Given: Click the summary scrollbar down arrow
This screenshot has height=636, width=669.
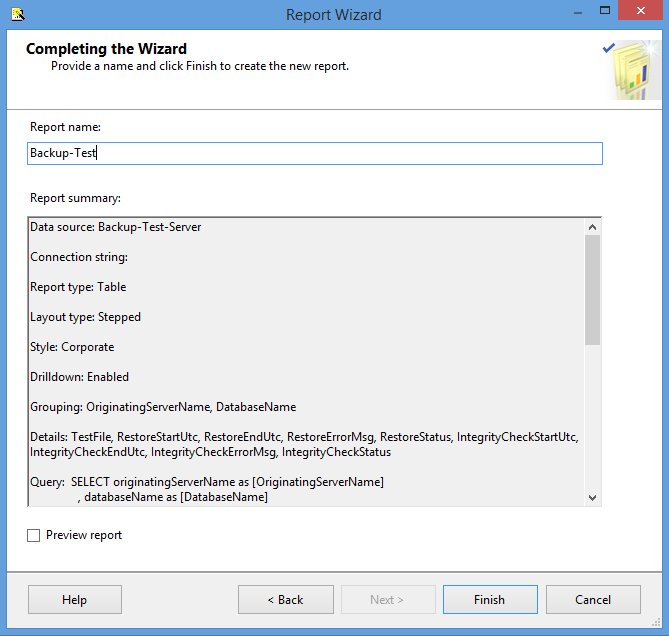Looking at the screenshot, I should [592, 497].
